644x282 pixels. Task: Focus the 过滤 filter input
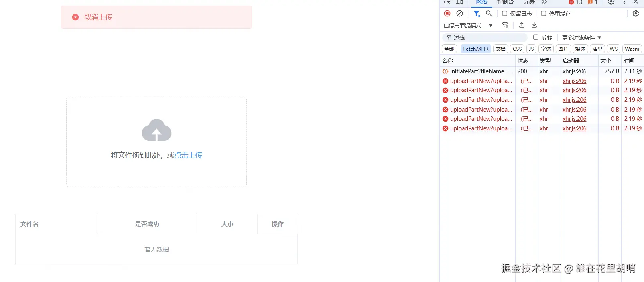click(485, 38)
